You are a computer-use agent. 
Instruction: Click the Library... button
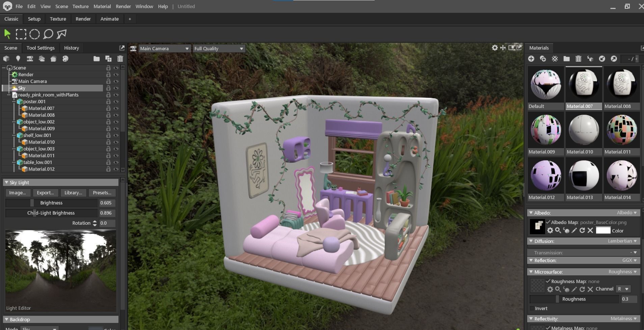73,193
